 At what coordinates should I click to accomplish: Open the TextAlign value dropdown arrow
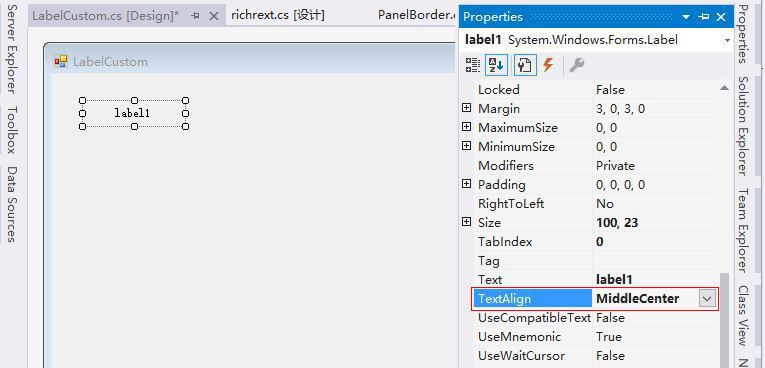pyautogui.click(x=707, y=298)
